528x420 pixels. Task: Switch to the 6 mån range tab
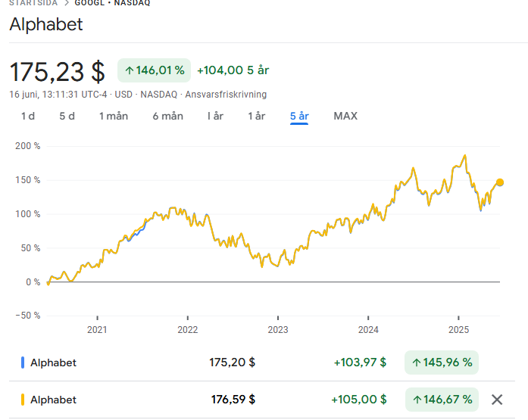pyautogui.click(x=167, y=116)
